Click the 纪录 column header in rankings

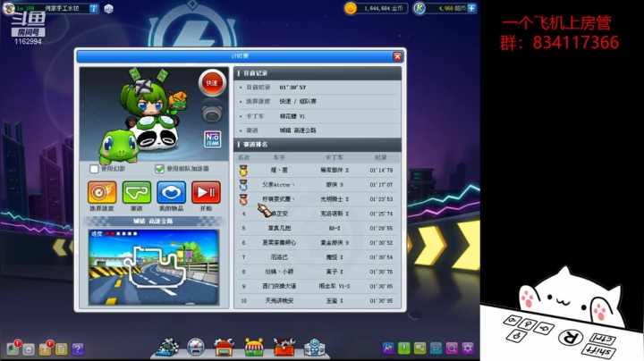coord(381,157)
